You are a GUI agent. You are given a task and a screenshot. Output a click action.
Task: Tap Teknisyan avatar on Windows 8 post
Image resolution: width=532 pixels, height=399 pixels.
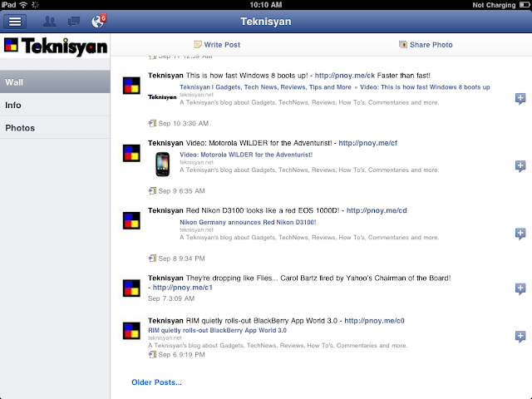[131, 86]
